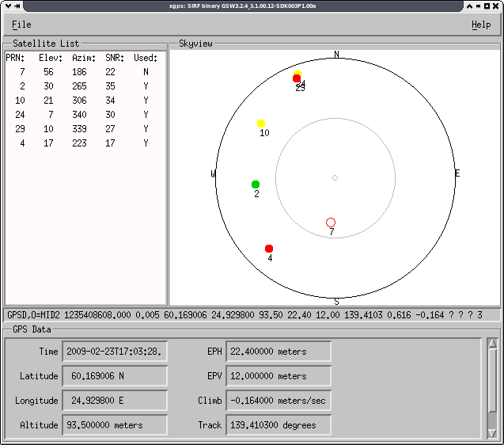Select PRN 4 row in satellite list

(x=85, y=143)
